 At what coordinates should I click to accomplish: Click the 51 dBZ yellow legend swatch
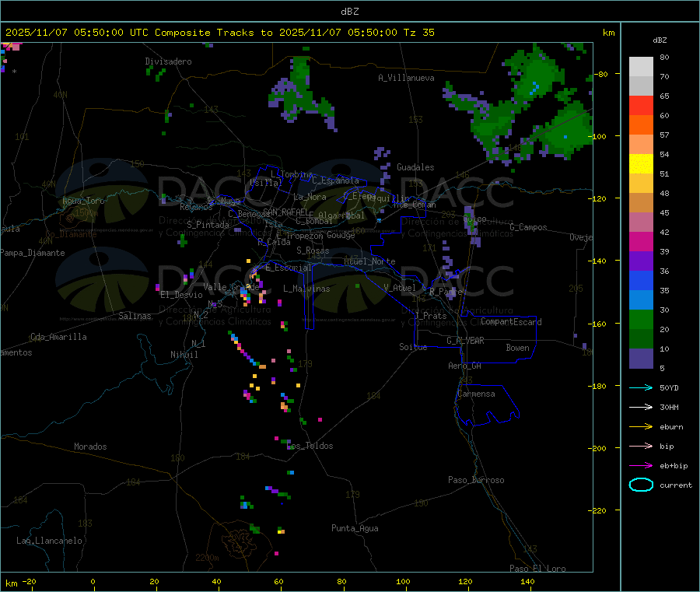pyautogui.click(x=641, y=164)
